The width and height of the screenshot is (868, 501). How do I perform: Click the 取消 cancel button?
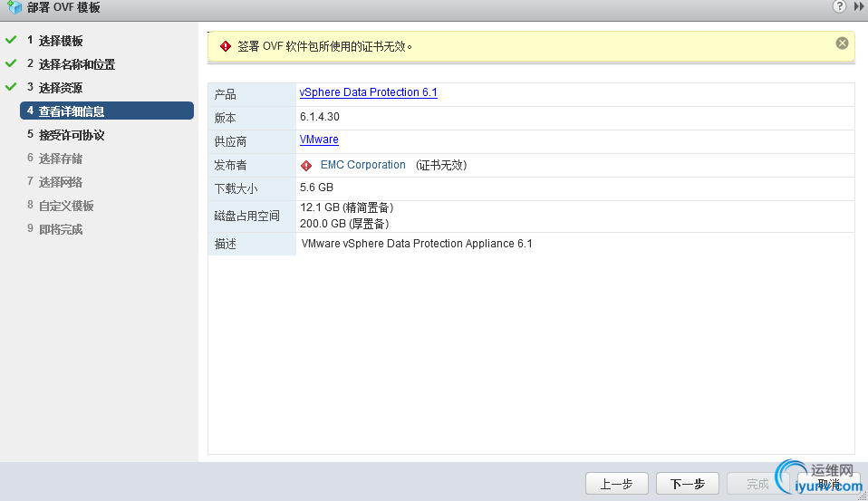pos(829,484)
